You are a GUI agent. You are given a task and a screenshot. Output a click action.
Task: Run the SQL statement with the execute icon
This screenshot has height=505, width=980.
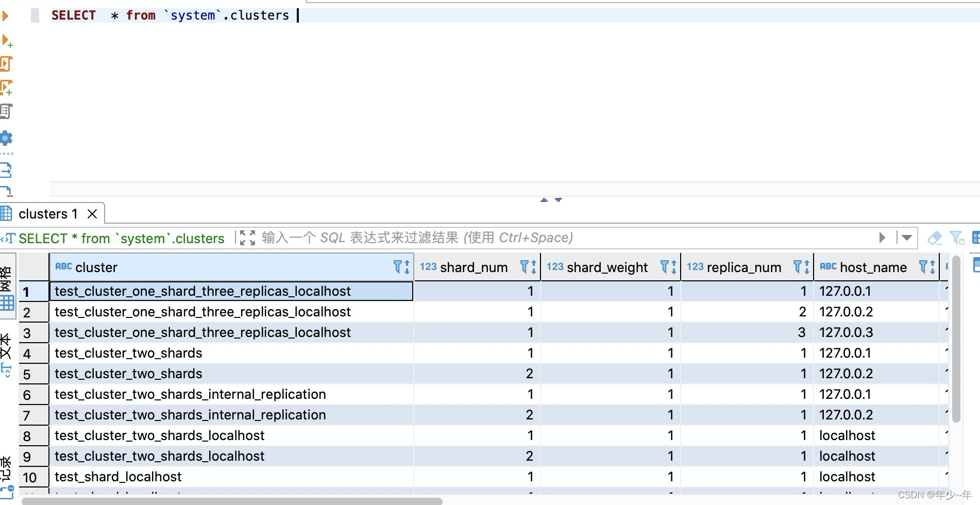coord(5,15)
